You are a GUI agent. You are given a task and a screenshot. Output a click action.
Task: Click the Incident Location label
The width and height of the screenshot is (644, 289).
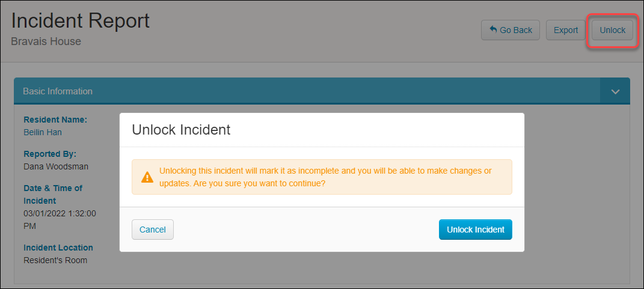[x=58, y=248]
